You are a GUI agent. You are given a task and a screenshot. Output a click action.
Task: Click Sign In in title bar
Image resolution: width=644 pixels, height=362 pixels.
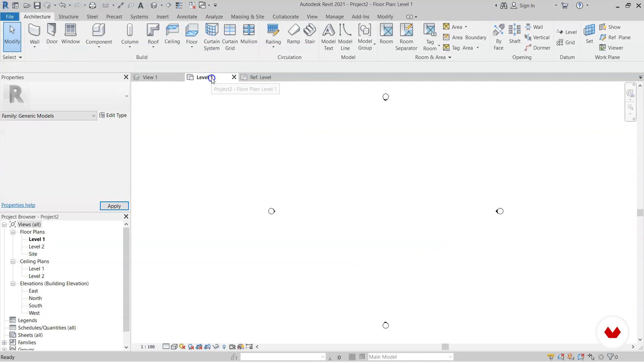pos(523,5)
